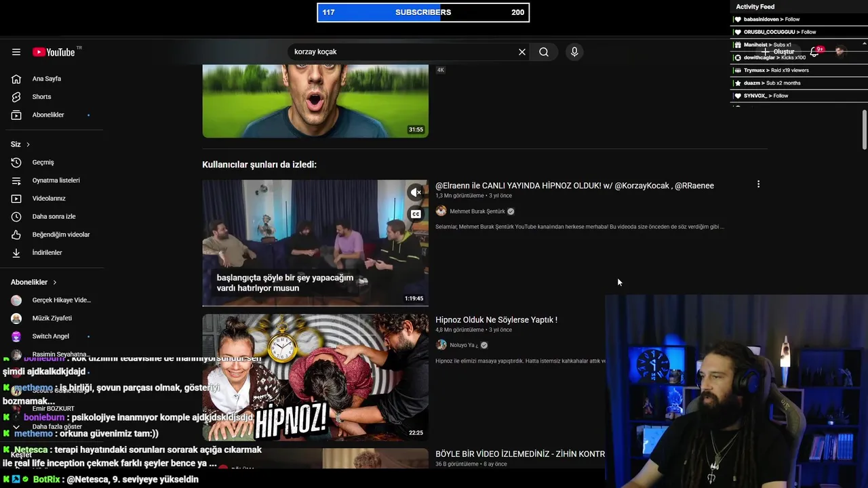Open video Hipnoz Olduk Ne Söylerse Yaptık

[x=496, y=320]
